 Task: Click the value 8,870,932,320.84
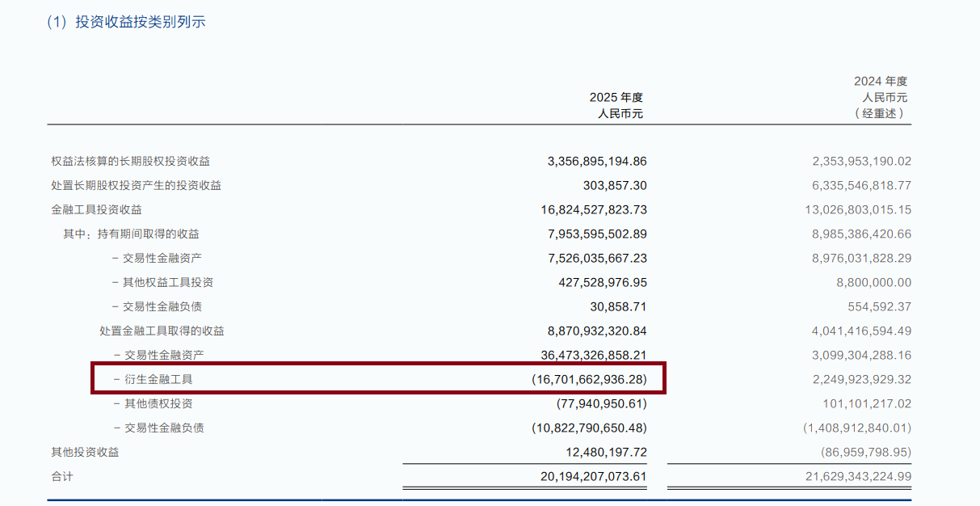(597, 331)
